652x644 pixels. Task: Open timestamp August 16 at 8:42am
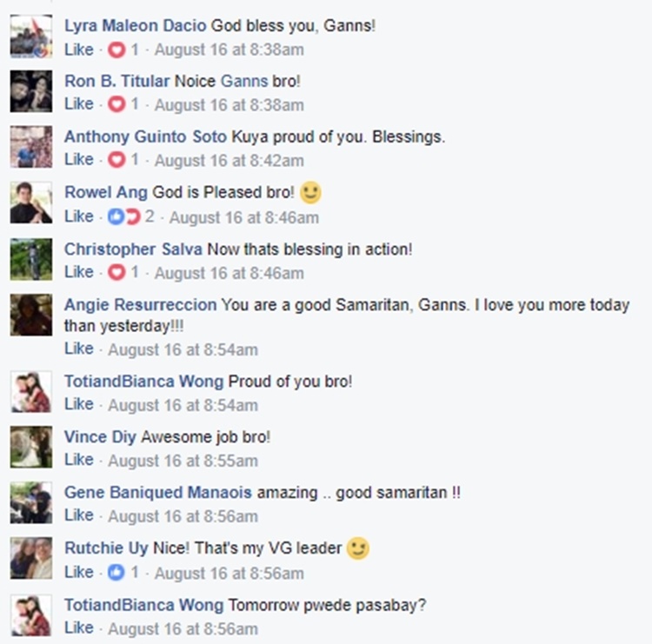[x=230, y=161]
